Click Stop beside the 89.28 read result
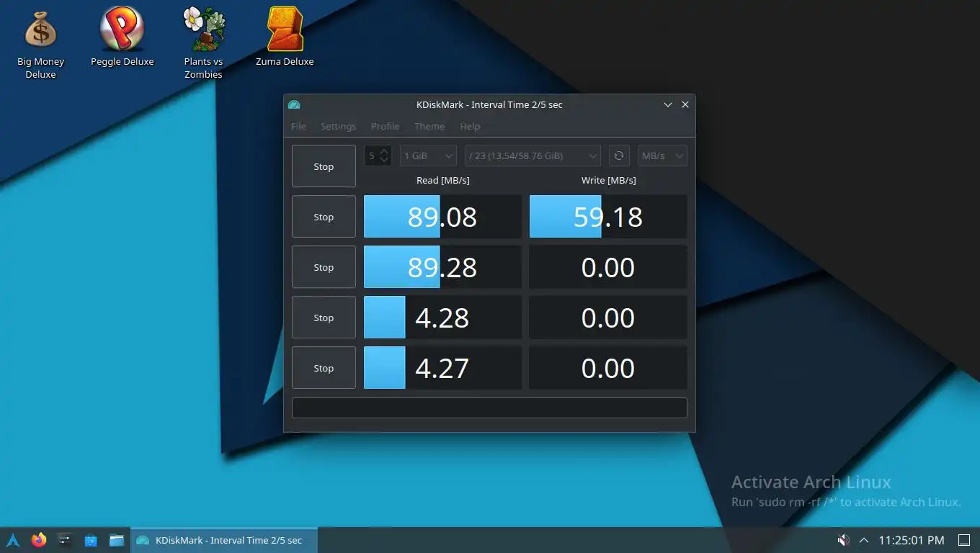Screen dimensions: 980x553 324,267
